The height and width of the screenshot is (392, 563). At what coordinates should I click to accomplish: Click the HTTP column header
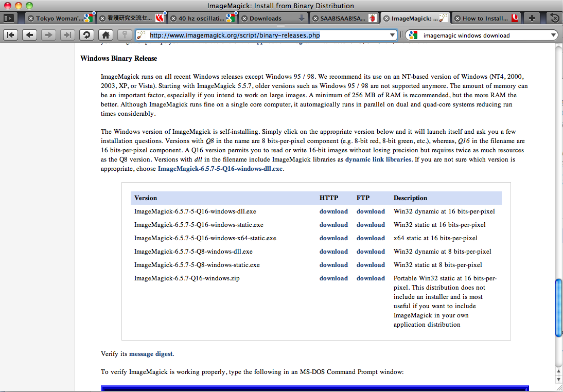pos(329,198)
